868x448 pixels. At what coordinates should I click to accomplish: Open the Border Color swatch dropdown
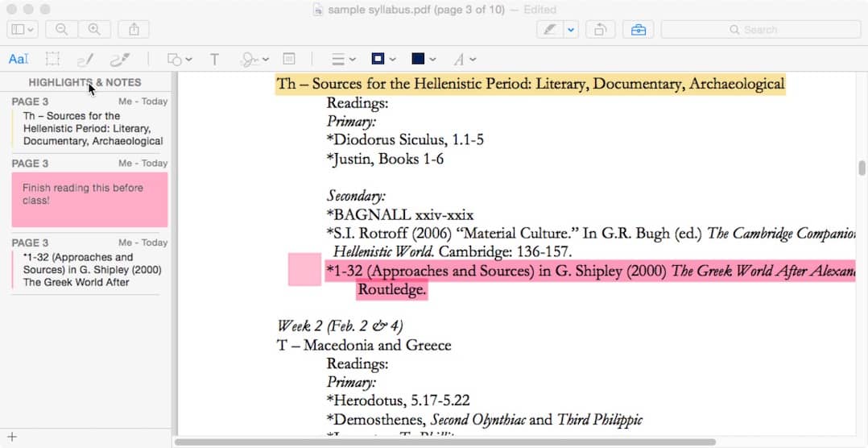point(383,59)
